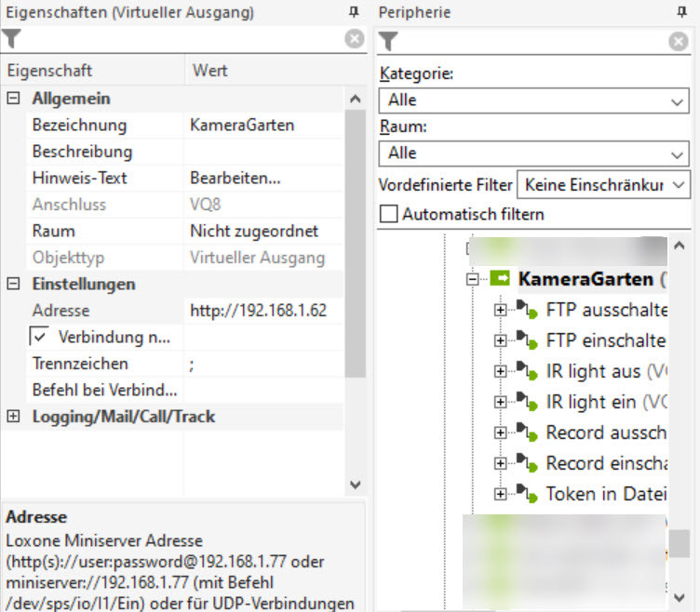The height and width of the screenshot is (612, 700).
Task: Select the green KameraGarten output icon
Action: click(500, 279)
